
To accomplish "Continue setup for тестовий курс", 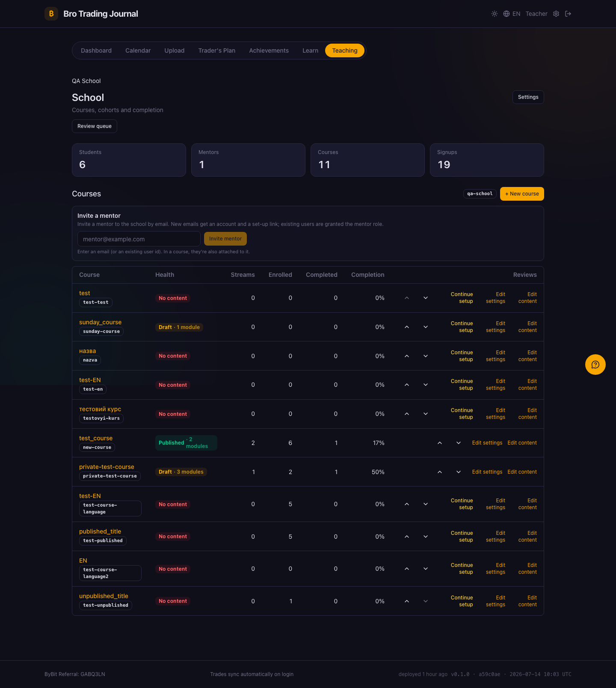I will [x=462, y=414].
